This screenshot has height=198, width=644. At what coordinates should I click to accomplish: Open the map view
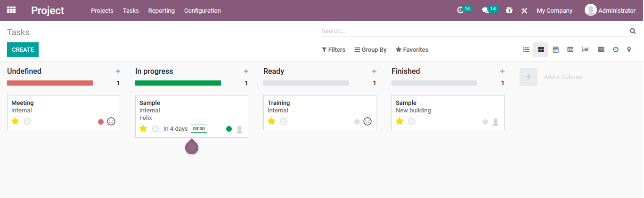tap(629, 49)
